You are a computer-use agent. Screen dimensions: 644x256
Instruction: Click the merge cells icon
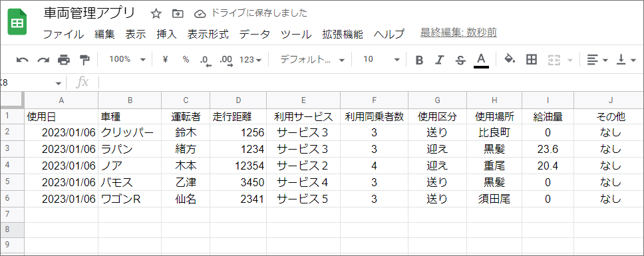point(554,61)
